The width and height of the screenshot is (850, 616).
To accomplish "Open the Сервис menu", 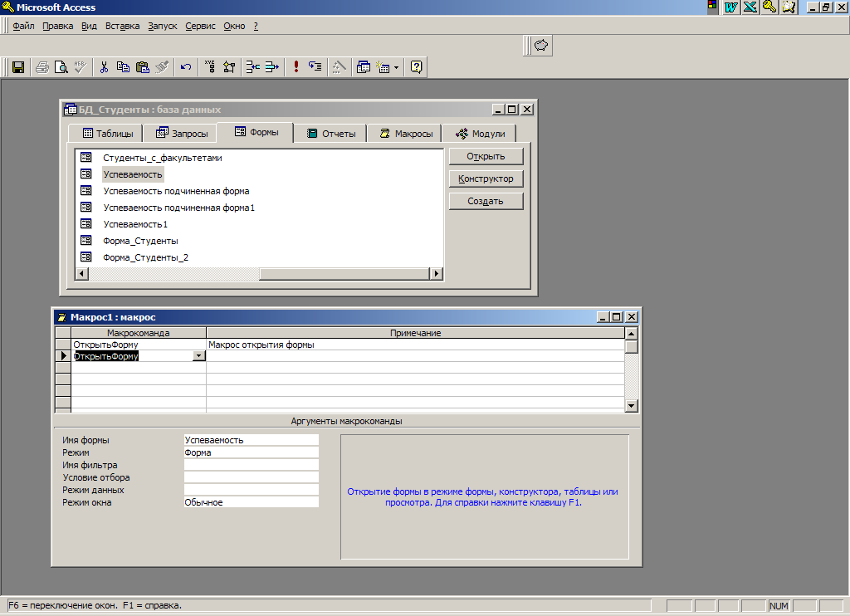I will [201, 26].
